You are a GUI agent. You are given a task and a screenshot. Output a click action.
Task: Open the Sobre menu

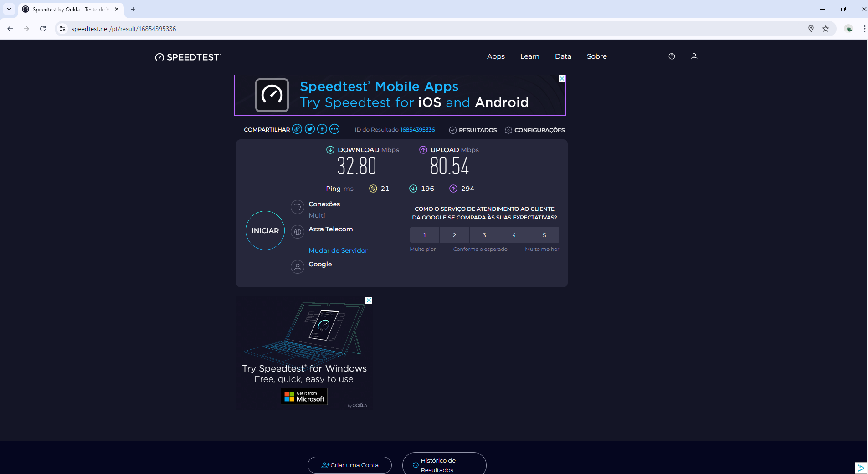tap(596, 56)
